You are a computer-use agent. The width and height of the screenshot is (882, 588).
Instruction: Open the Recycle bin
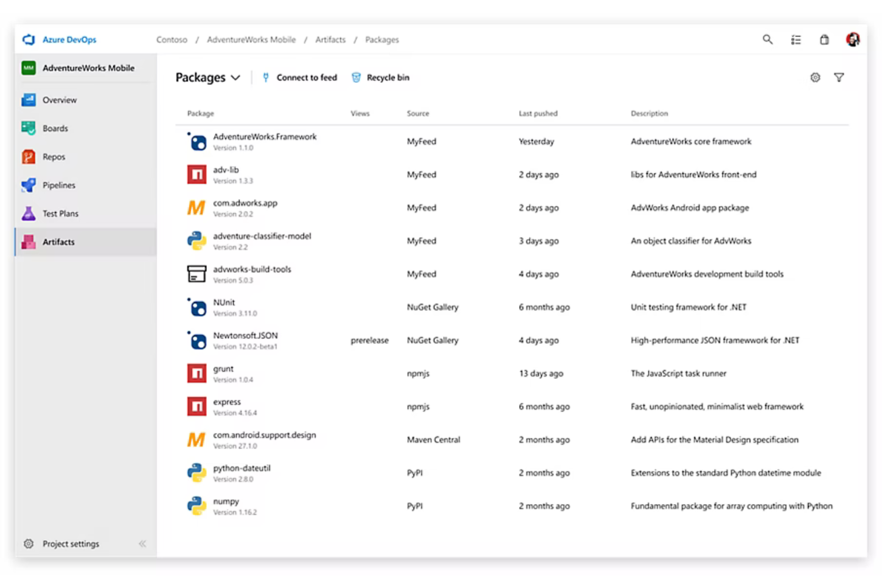(x=380, y=77)
